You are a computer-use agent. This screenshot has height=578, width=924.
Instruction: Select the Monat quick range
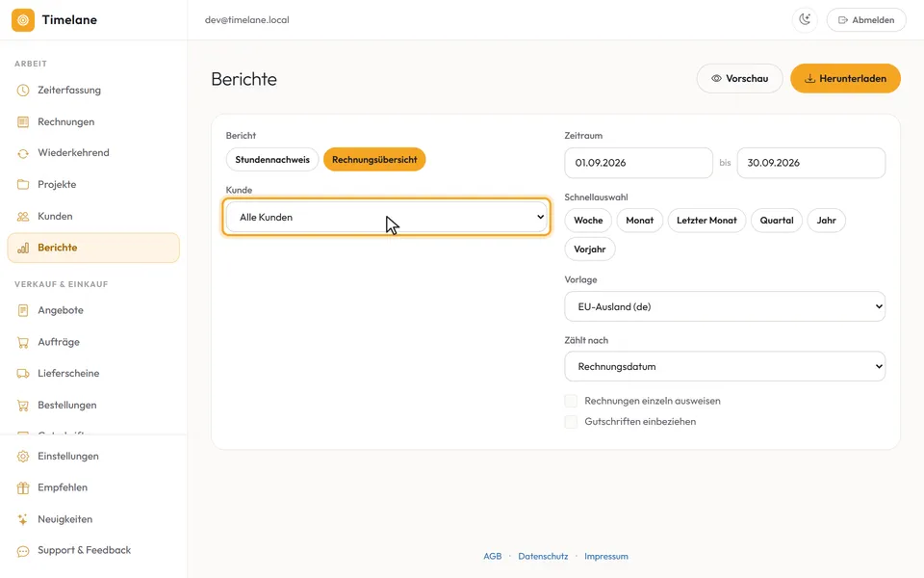pyautogui.click(x=640, y=221)
